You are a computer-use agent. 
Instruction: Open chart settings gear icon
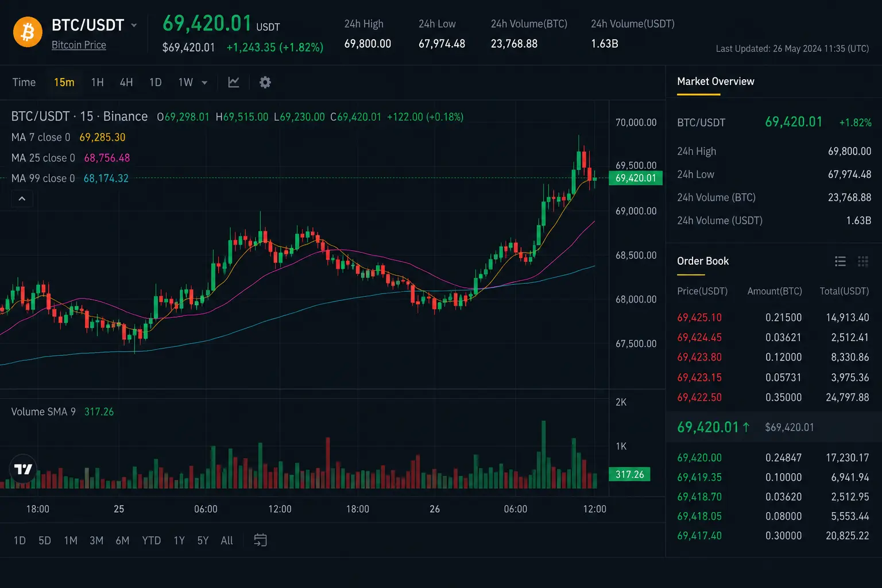[265, 82]
